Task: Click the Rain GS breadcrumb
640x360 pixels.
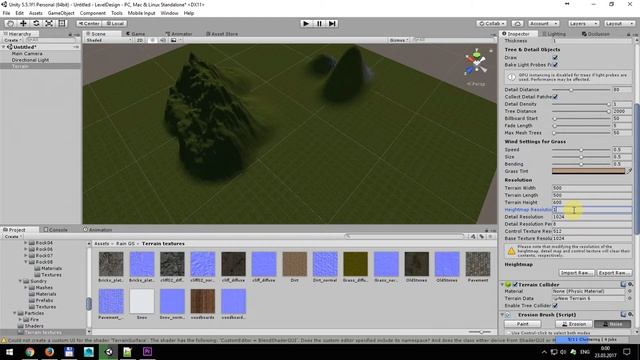Action: click(125, 244)
